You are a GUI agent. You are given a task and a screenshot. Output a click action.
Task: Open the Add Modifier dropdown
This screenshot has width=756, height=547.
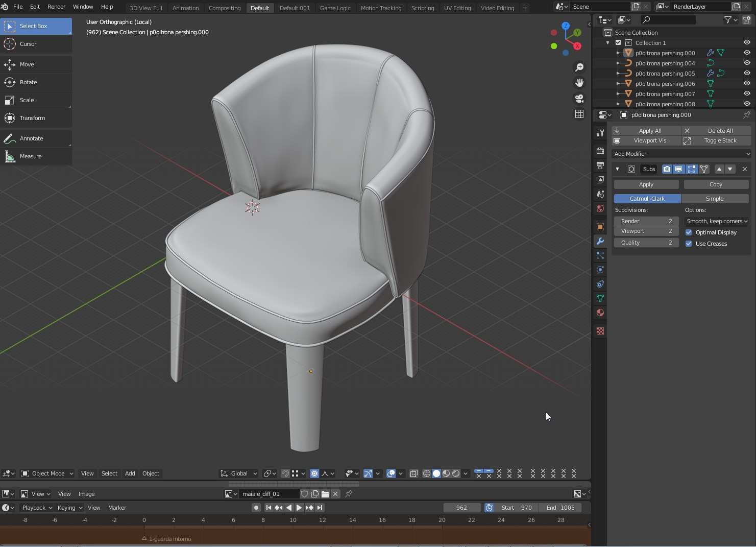point(681,154)
